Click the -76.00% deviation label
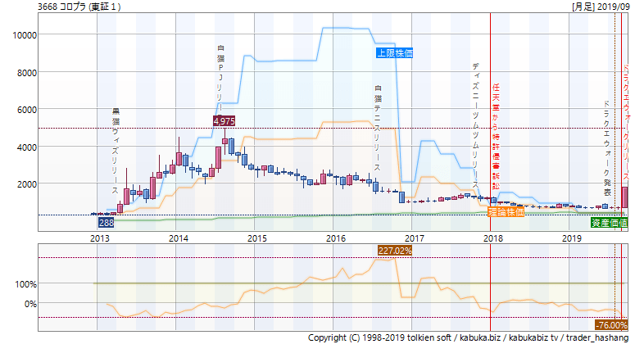This screenshot has height=344, width=644. point(611,325)
